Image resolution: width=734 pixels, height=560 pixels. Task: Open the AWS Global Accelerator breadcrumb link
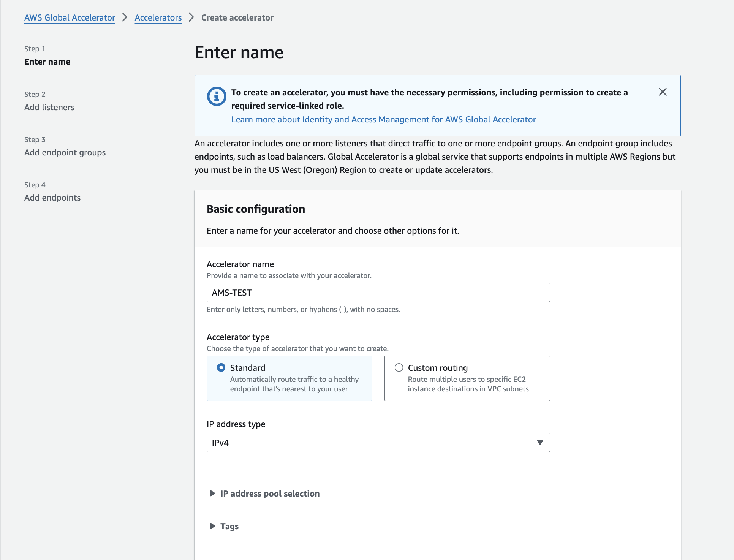[x=70, y=17]
